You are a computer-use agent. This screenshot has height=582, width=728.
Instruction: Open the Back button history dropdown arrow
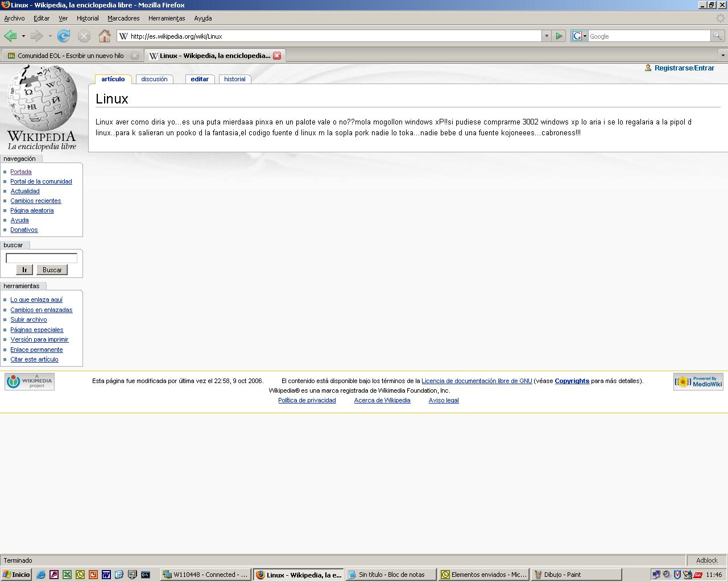[23, 36]
